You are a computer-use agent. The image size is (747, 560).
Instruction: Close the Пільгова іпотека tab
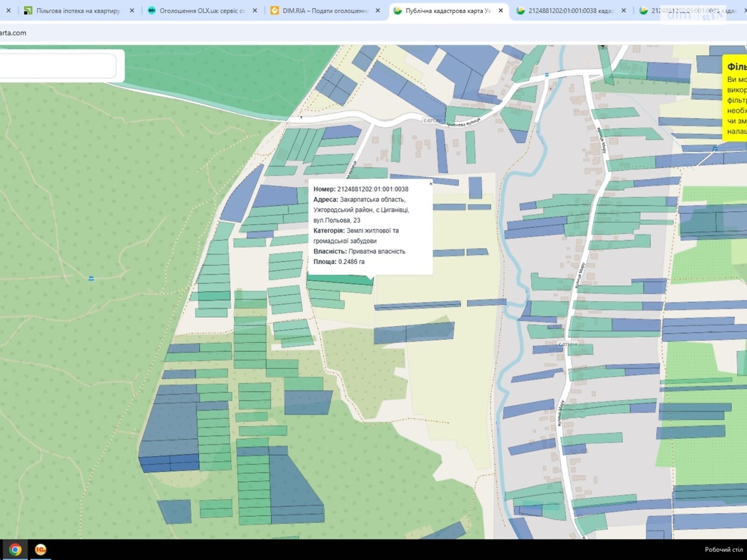click(x=132, y=10)
